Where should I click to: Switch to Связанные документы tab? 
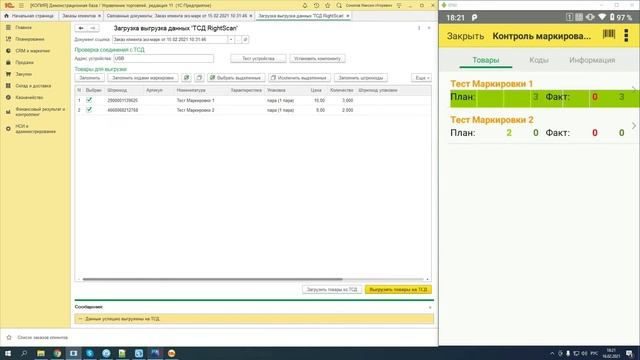click(x=177, y=16)
